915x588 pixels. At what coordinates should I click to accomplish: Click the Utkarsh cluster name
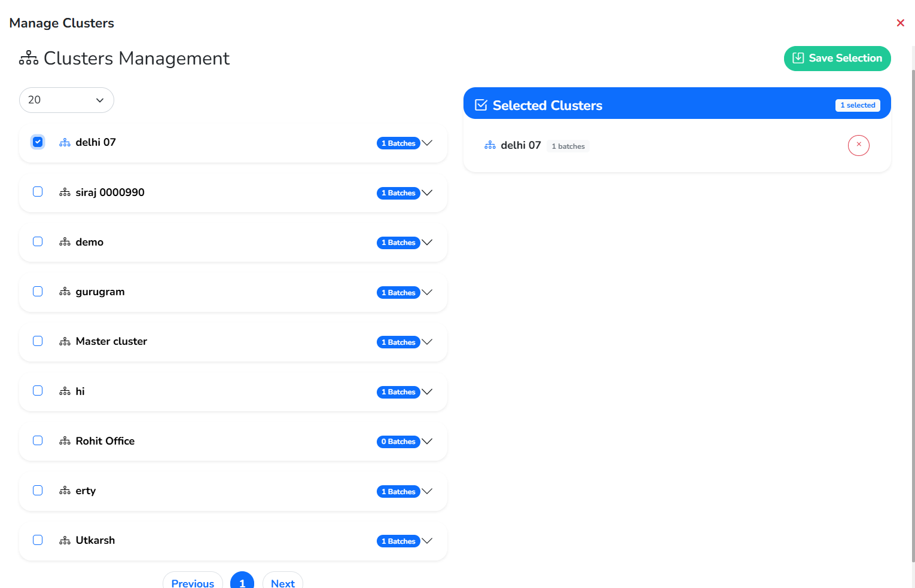pos(95,540)
